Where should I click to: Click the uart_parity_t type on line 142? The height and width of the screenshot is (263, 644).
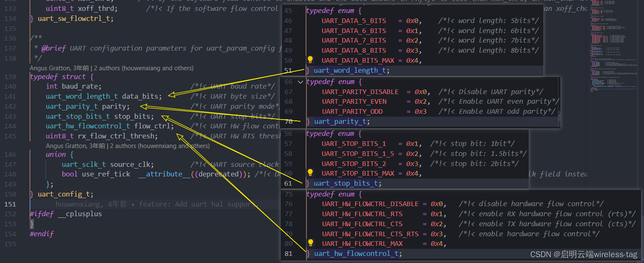click(72, 106)
